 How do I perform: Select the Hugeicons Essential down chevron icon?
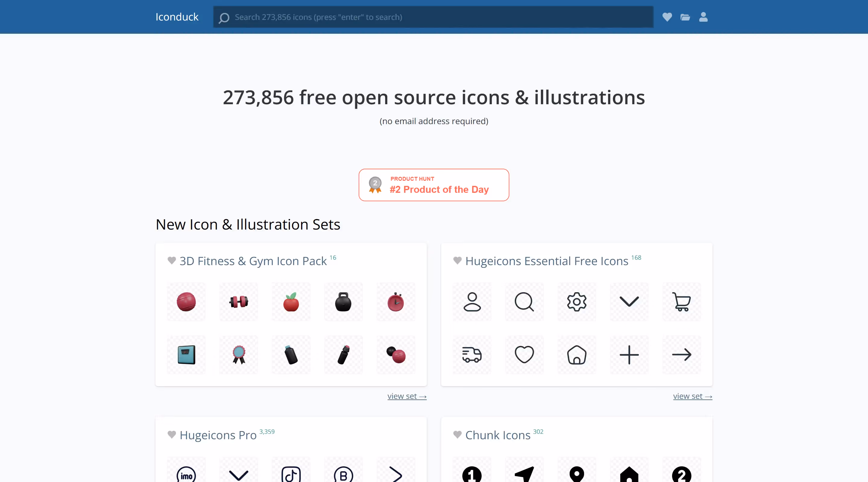(x=629, y=302)
